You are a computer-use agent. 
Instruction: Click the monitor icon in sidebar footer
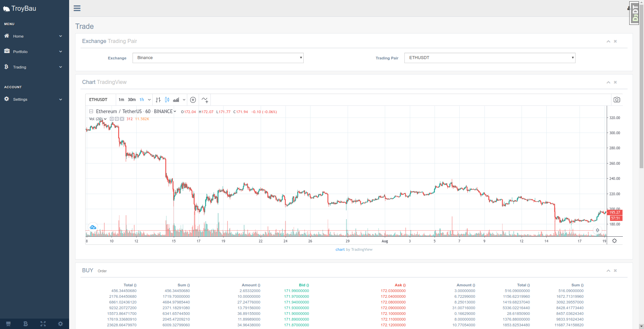coord(8,324)
